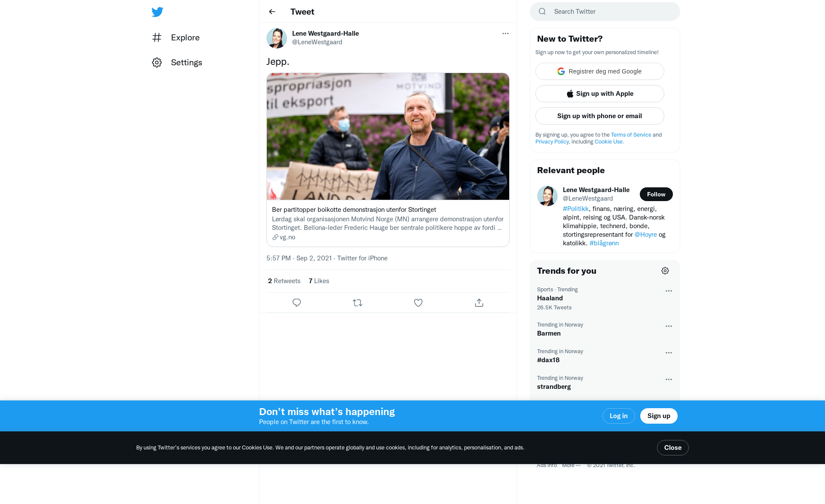
Task: Go back using the arrow icon
Action: [x=272, y=12]
